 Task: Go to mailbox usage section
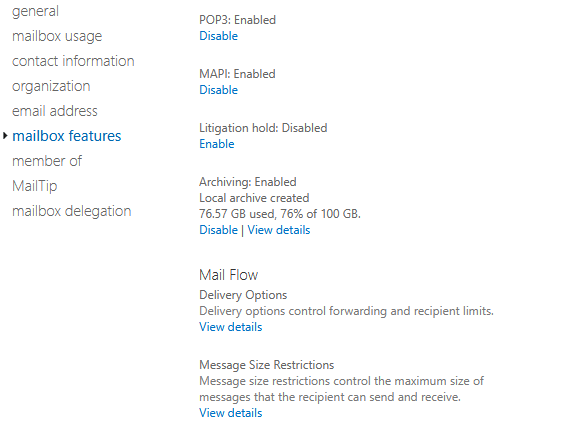click(x=57, y=36)
